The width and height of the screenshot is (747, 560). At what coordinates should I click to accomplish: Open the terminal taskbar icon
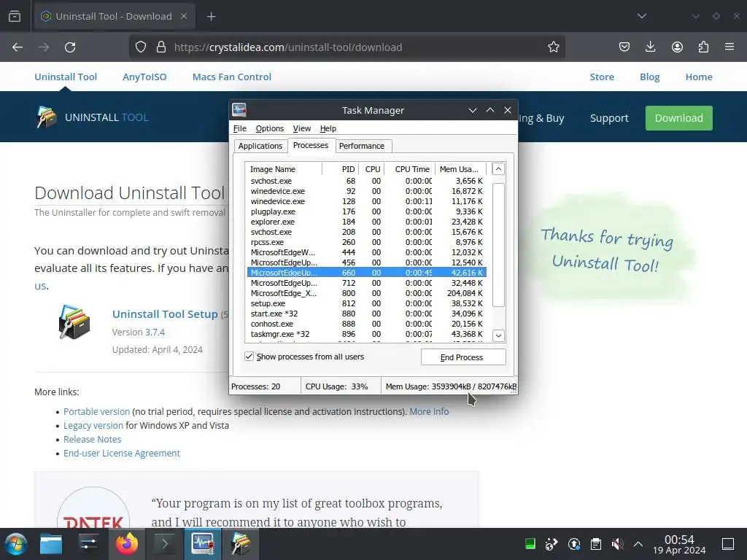pos(164,544)
